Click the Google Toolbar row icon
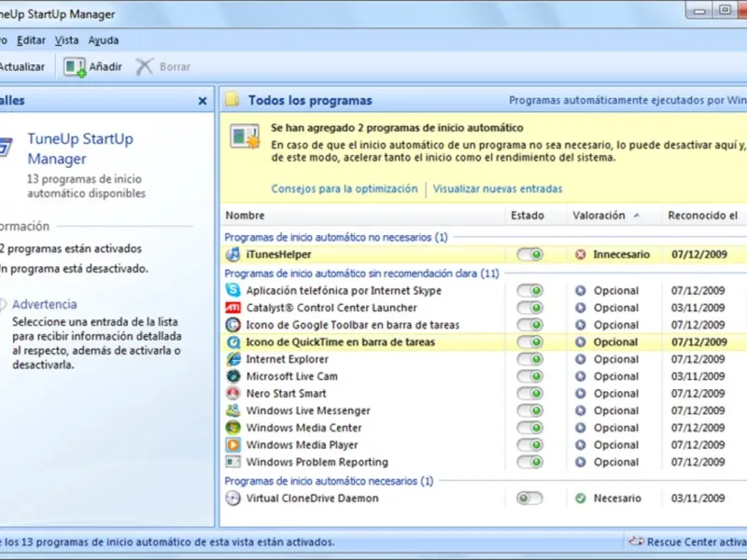 click(x=233, y=325)
